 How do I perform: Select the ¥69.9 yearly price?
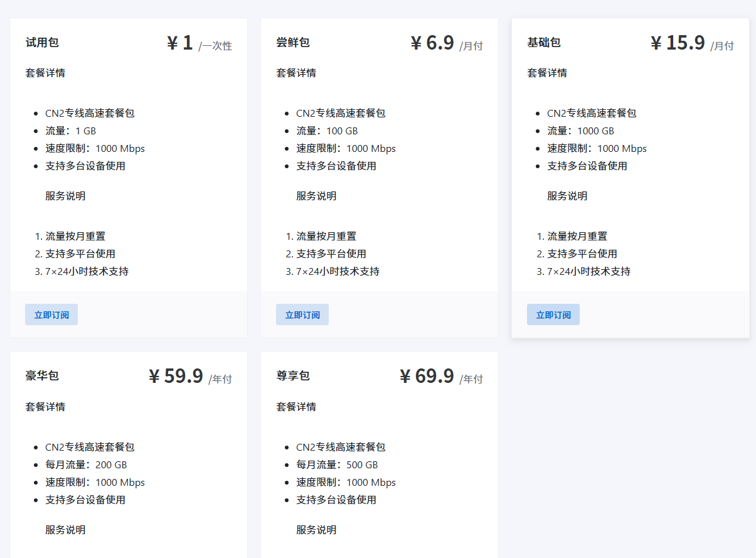tap(427, 377)
